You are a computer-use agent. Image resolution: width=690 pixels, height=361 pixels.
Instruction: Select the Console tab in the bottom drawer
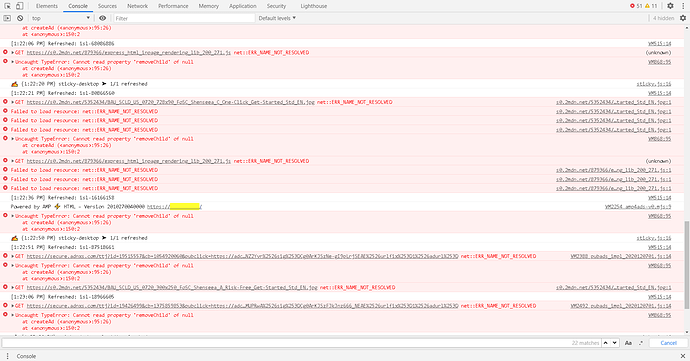[26, 356]
